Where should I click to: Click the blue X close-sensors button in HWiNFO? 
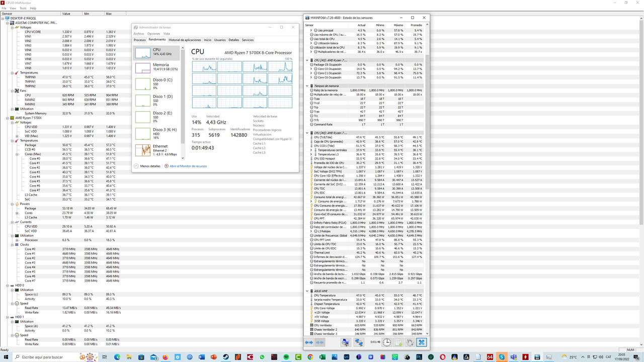click(422, 342)
